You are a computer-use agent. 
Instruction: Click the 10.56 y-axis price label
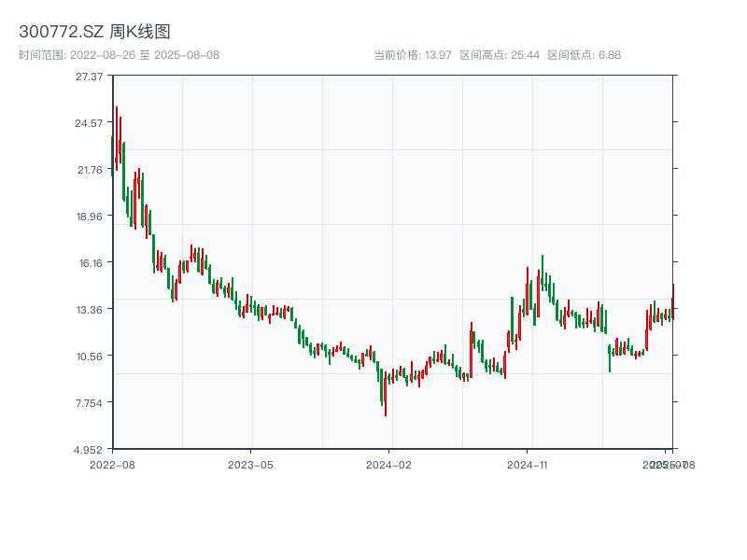tap(90, 356)
